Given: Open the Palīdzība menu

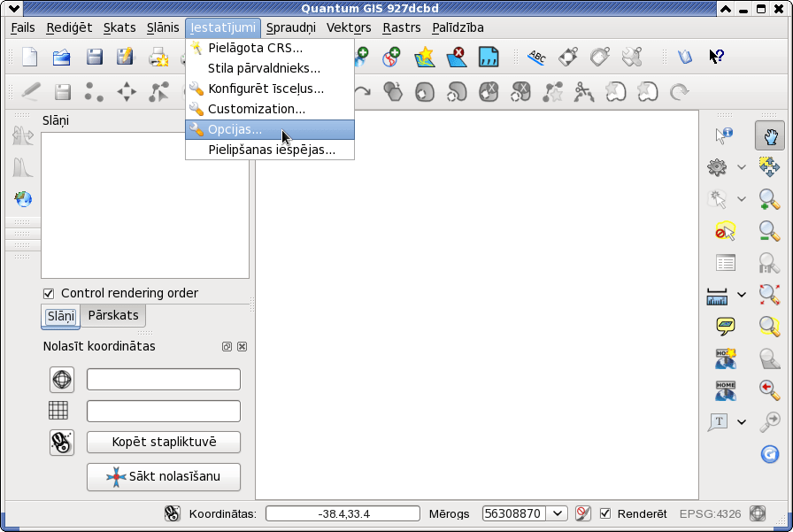Looking at the screenshot, I should [x=458, y=27].
